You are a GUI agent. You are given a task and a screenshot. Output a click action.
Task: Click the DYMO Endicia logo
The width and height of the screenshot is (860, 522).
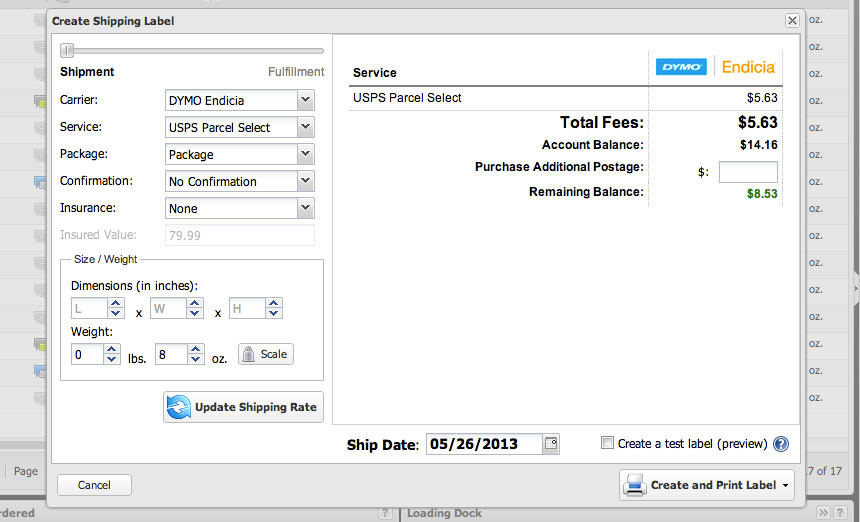click(x=716, y=67)
